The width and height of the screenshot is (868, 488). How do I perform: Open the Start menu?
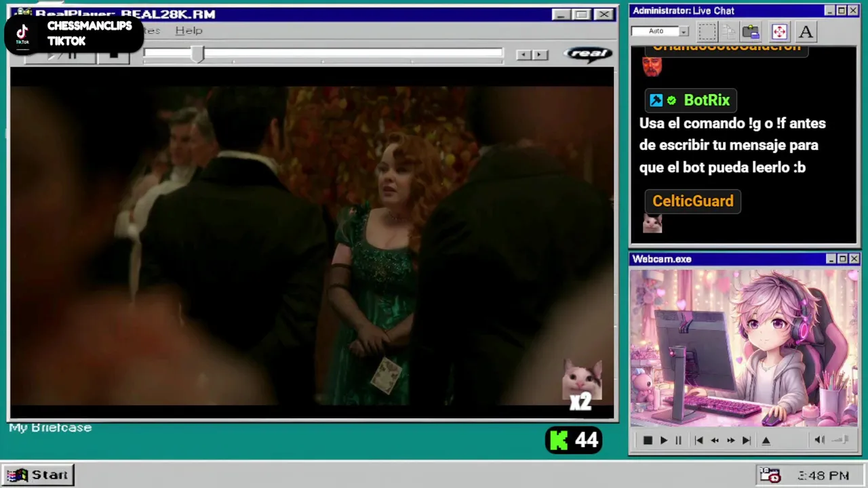[37, 475]
